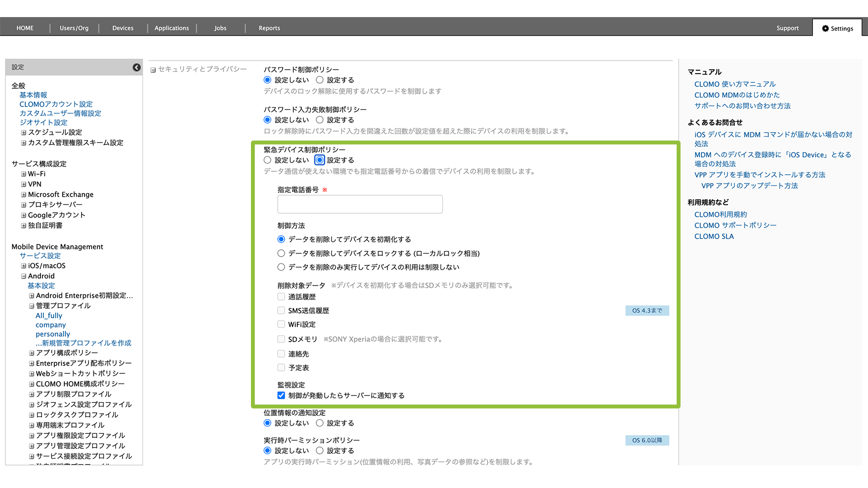
Task: Collapse the 管理プロファイル tree node
Action: pyautogui.click(x=31, y=306)
